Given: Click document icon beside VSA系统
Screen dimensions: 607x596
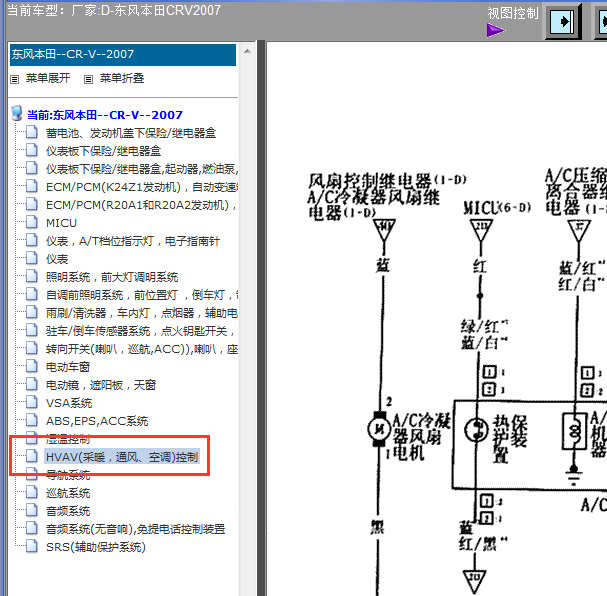Looking at the screenshot, I should pyautogui.click(x=32, y=402).
